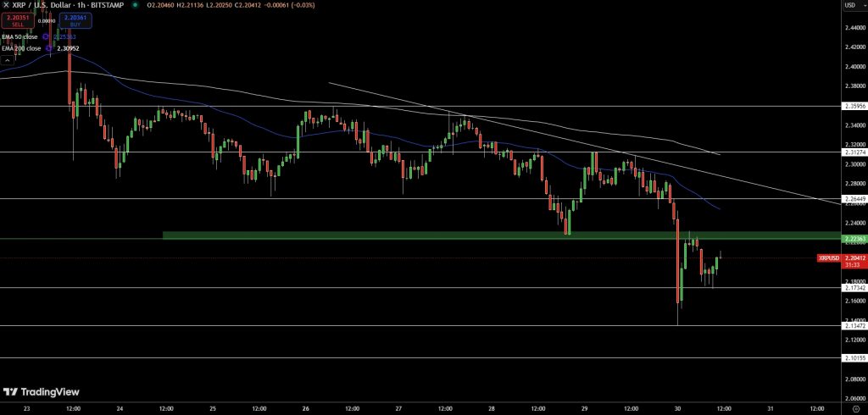Click date label 25 on time axis
This screenshot has height=415, width=868.
(x=213, y=408)
